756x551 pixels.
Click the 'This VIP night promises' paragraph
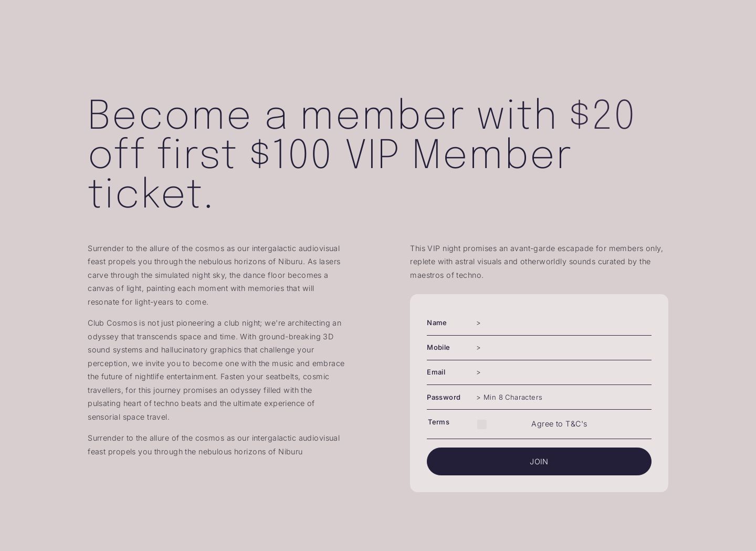click(536, 262)
